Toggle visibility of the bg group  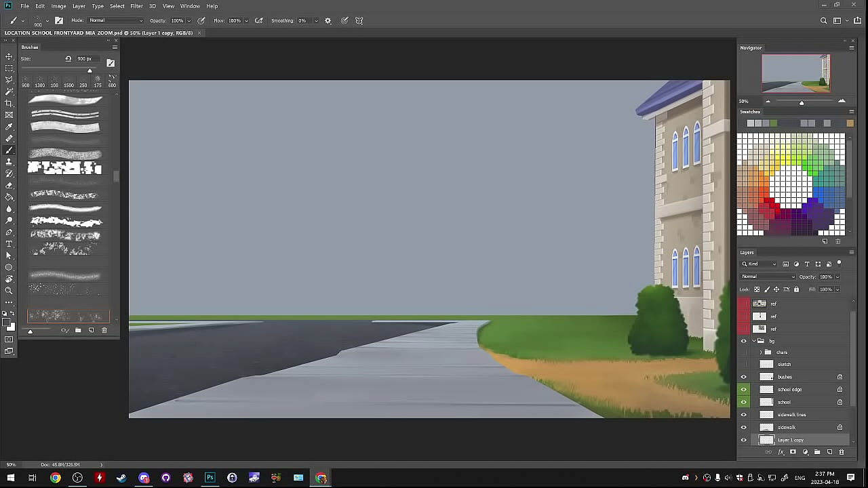pos(744,341)
